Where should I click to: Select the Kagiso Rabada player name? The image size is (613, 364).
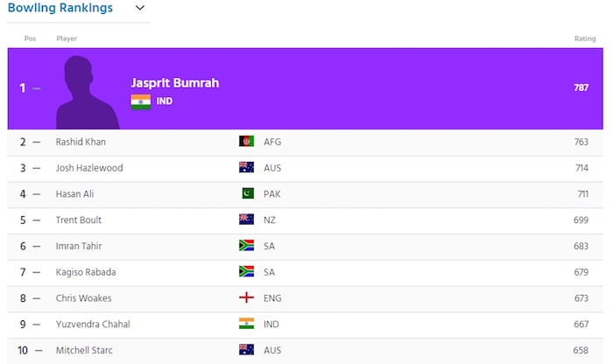(86, 272)
